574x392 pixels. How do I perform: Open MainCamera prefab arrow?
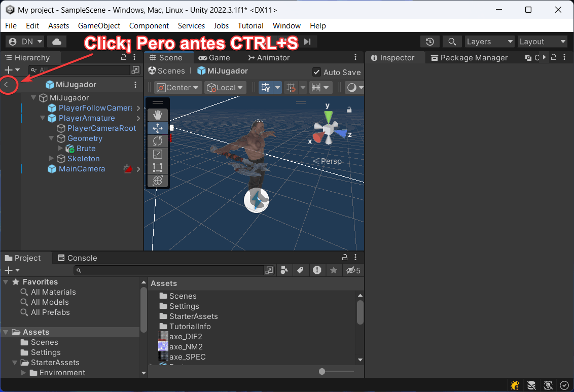pyautogui.click(x=138, y=169)
